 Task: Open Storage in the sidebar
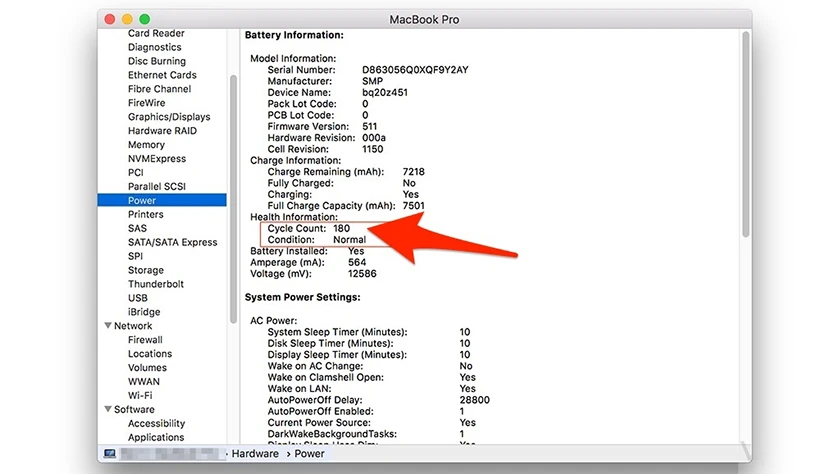tap(146, 270)
